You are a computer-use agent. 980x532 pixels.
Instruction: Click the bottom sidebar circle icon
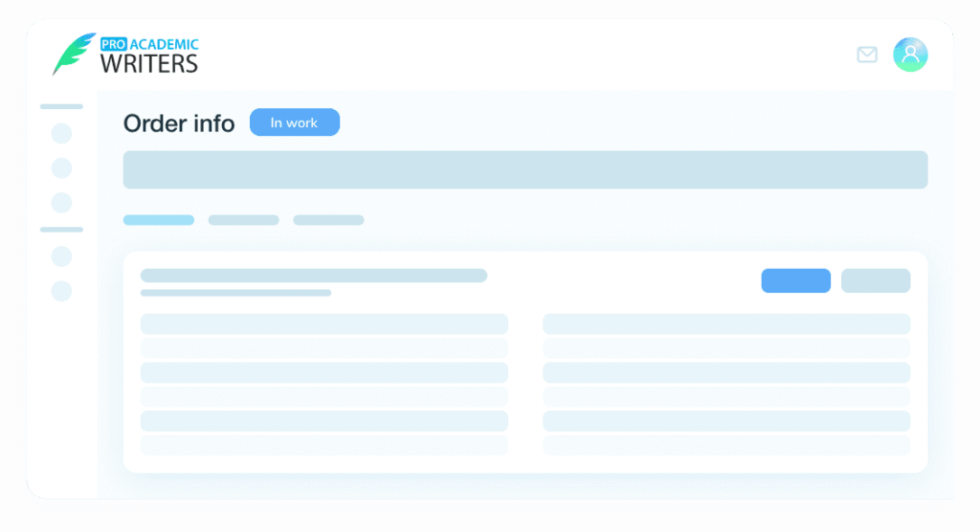pos(61,291)
